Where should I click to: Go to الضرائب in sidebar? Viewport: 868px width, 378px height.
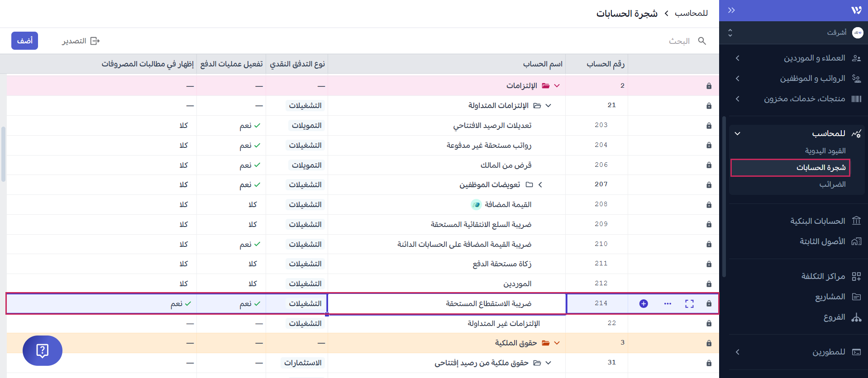(x=832, y=184)
